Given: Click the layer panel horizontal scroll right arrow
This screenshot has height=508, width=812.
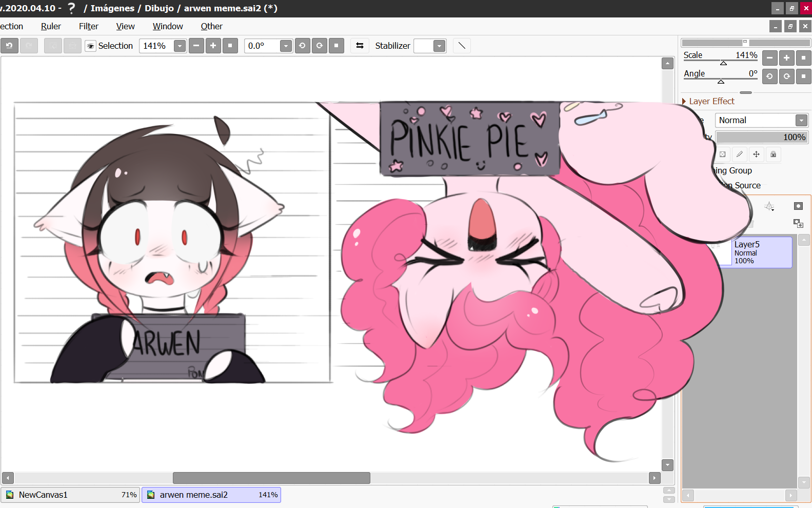Looking at the screenshot, I should click(x=791, y=495).
